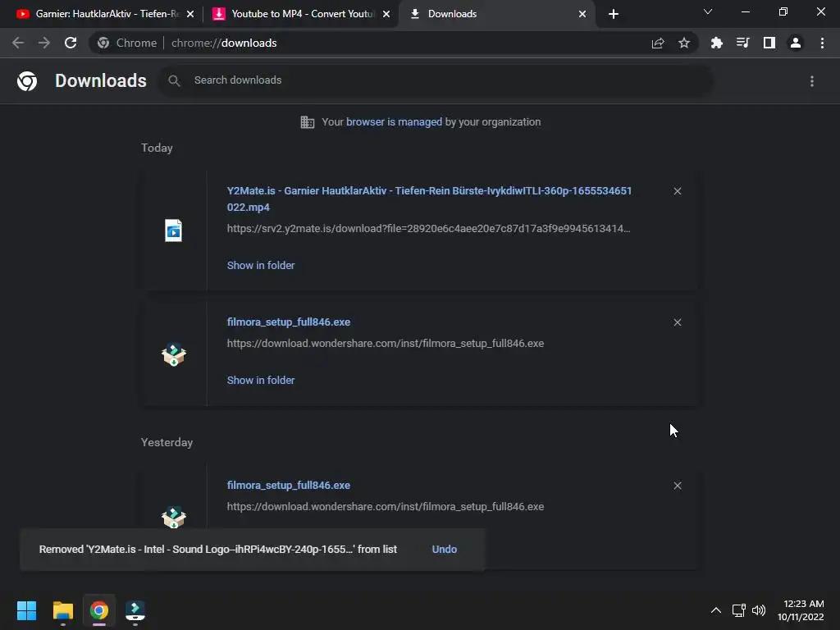Click the Search downloads field
Viewport: 840px width, 630px height.
pyautogui.click(x=436, y=81)
